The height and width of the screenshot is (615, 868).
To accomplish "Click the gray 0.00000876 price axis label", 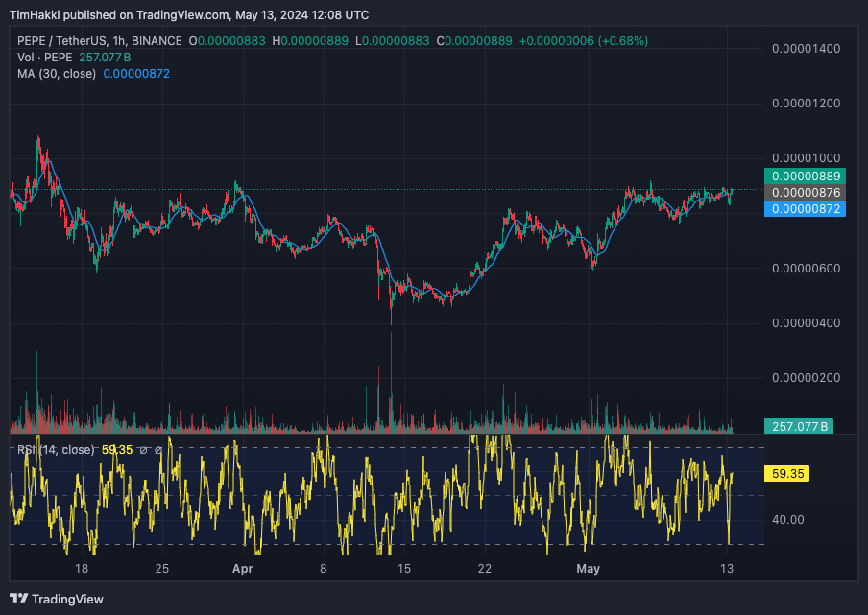I will tap(804, 193).
